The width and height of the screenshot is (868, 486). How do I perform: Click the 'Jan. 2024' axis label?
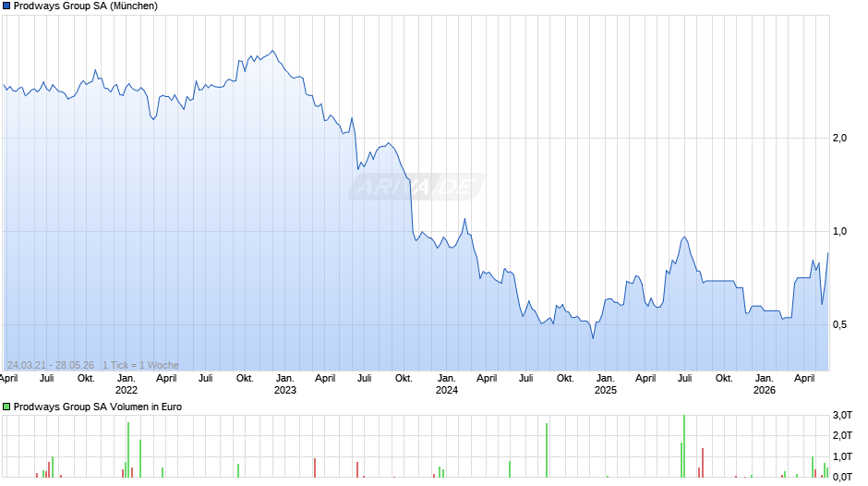click(x=447, y=384)
